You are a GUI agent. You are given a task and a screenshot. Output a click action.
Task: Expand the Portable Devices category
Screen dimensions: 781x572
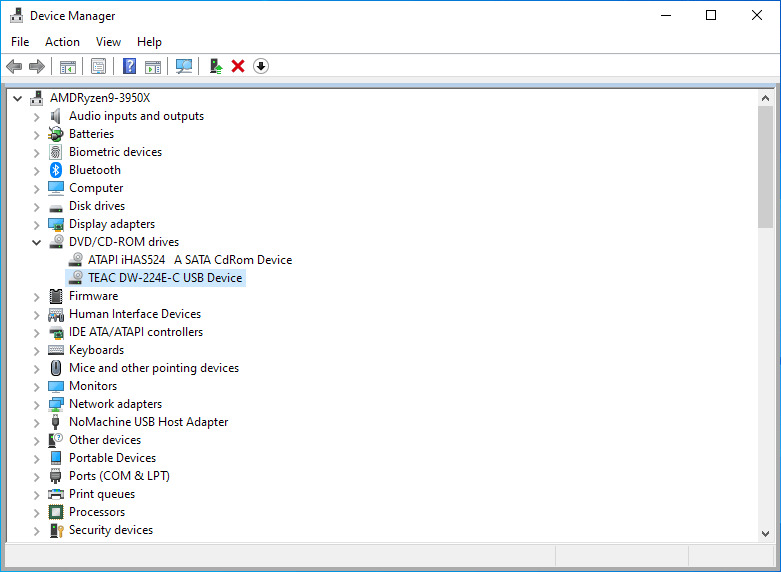[x=36, y=459]
